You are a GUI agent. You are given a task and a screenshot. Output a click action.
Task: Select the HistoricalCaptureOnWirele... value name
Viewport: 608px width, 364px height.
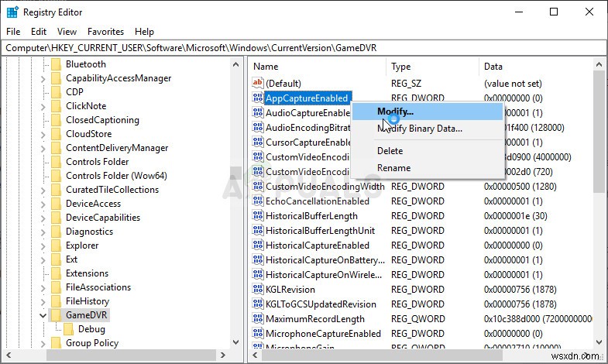[324, 275]
